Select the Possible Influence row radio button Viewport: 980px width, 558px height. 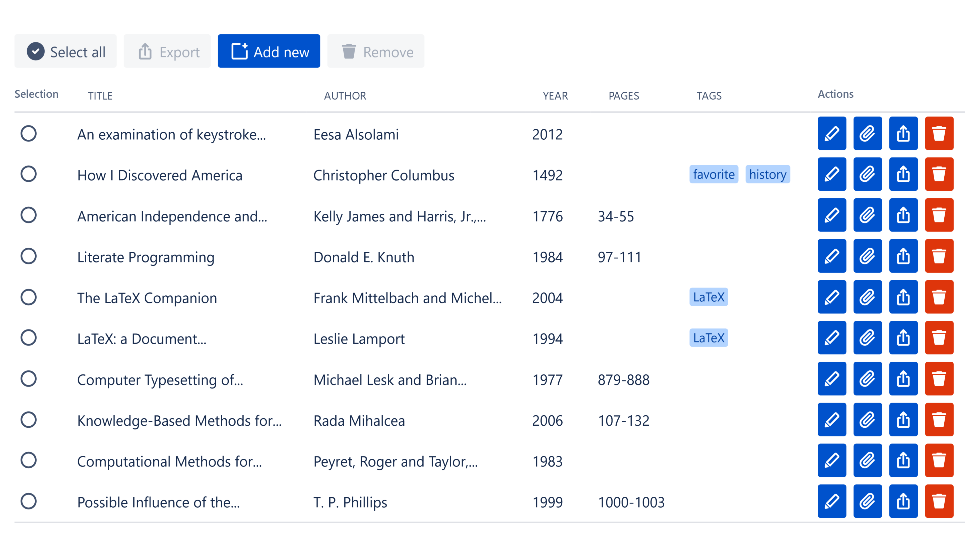click(x=28, y=501)
